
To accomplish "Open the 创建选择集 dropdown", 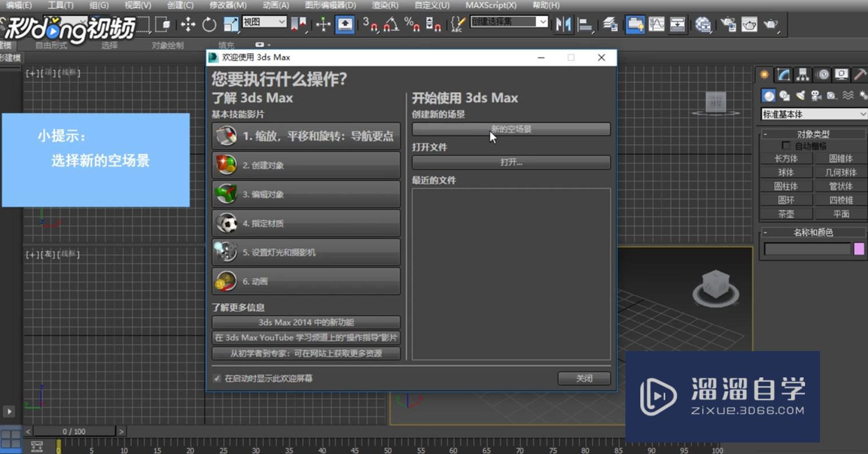I will click(509, 22).
